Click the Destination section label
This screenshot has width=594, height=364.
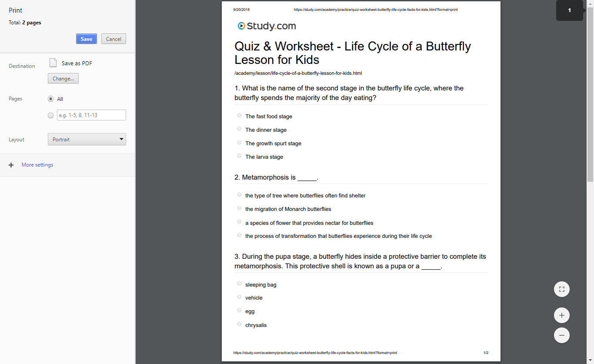(21, 66)
